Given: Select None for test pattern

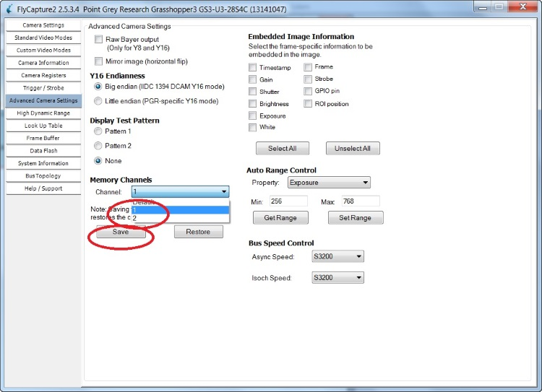Looking at the screenshot, I should click(98, 161).
